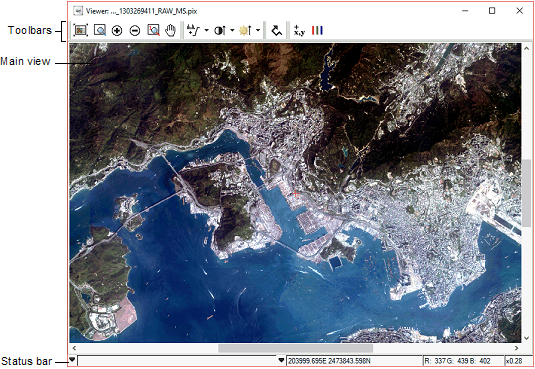535x369 pixels.
Task: Open the leftmost status bar dropdown arrow
Action: point(72,360)
